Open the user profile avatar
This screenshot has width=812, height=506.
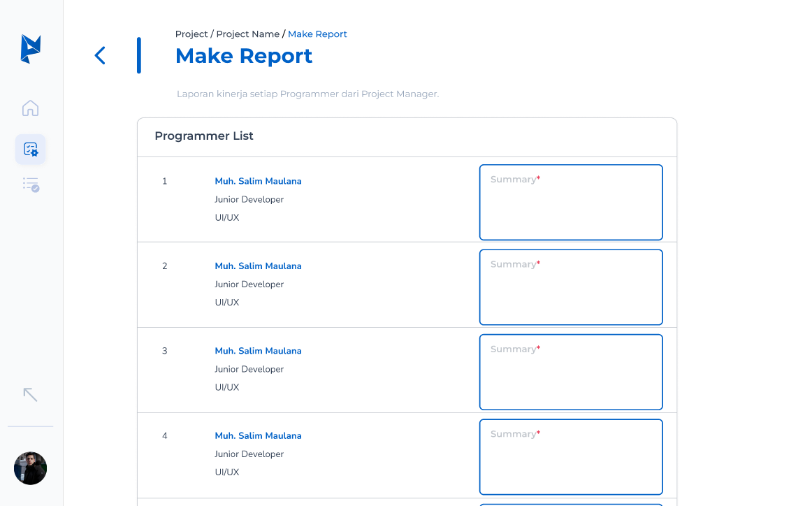pyautogui.click(x=31, y=468)
